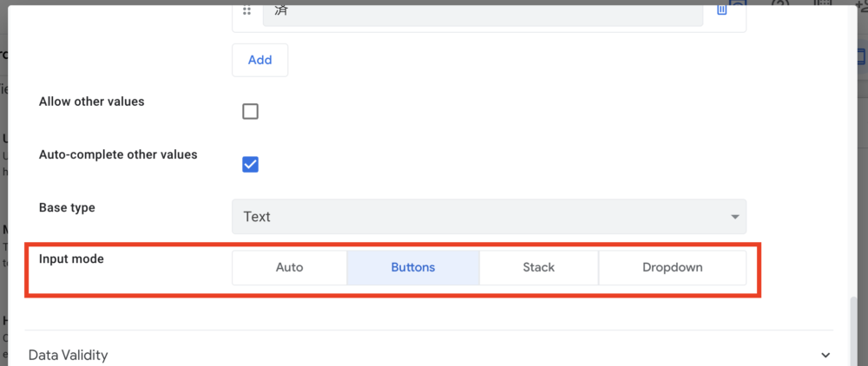Click the Allow other values label
Image resolution: width=868 pixels, height=366 pixels.
[91, 101]
